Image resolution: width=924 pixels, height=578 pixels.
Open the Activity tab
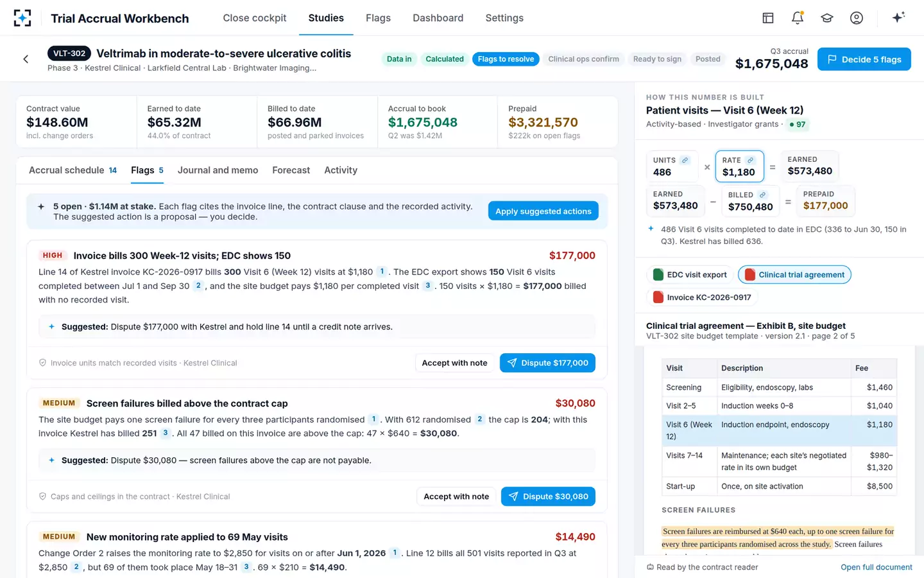pyautogui.click(x=341, y=170)
